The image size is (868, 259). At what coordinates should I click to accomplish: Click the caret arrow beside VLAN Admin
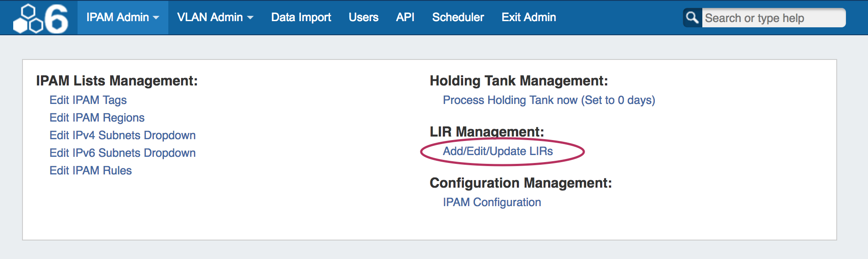(250, 18)
